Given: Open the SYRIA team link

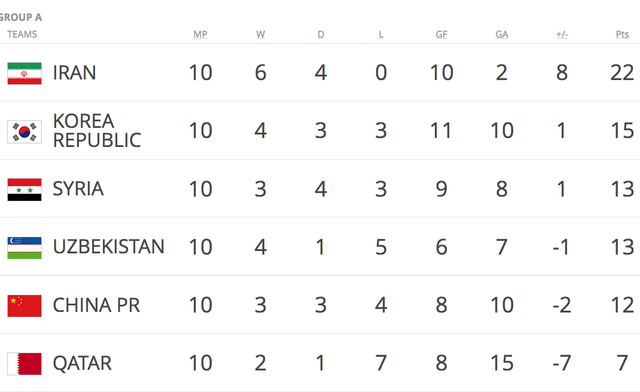Looking at the screenshot, I should (78, 189).
